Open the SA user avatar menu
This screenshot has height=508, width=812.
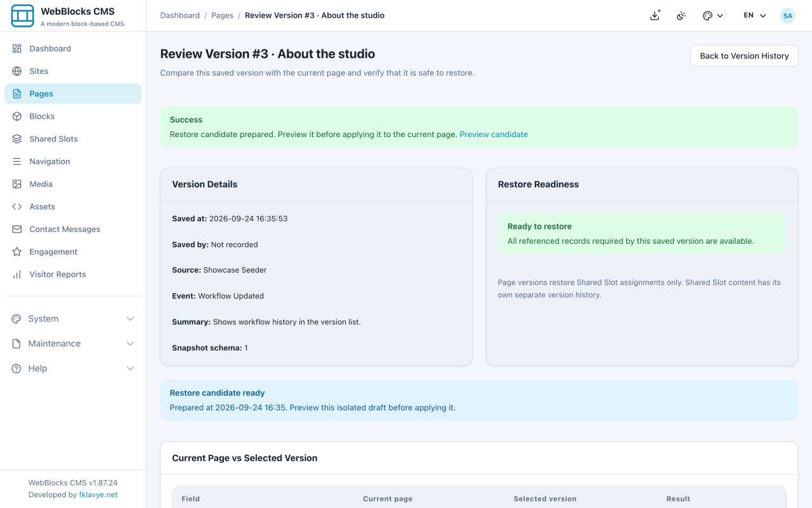[x=787, y=15]
